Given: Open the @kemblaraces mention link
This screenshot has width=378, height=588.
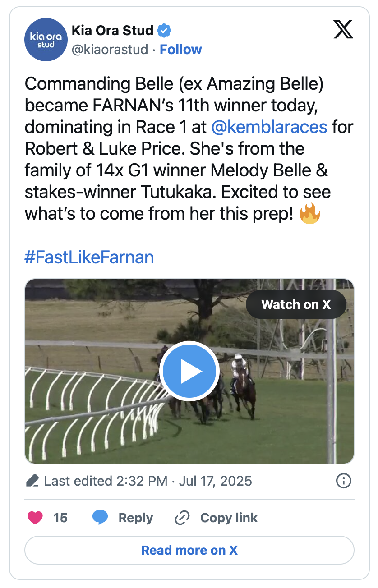Looking at the screenshot, I should coord(269,127).
